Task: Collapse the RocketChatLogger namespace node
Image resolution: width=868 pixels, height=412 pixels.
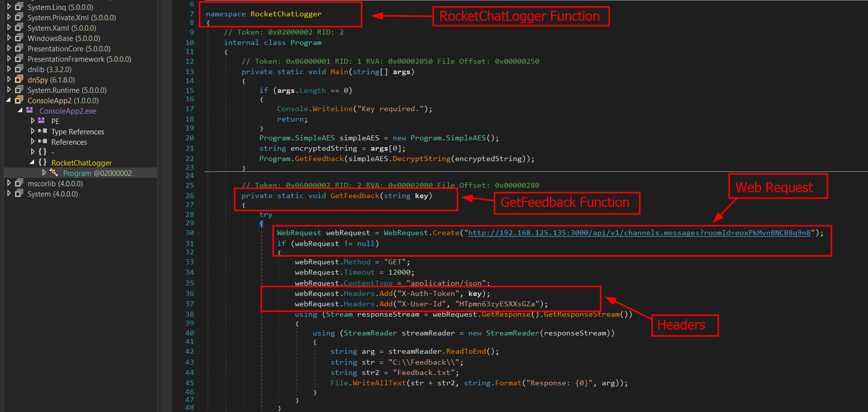Action: point(32,163)
